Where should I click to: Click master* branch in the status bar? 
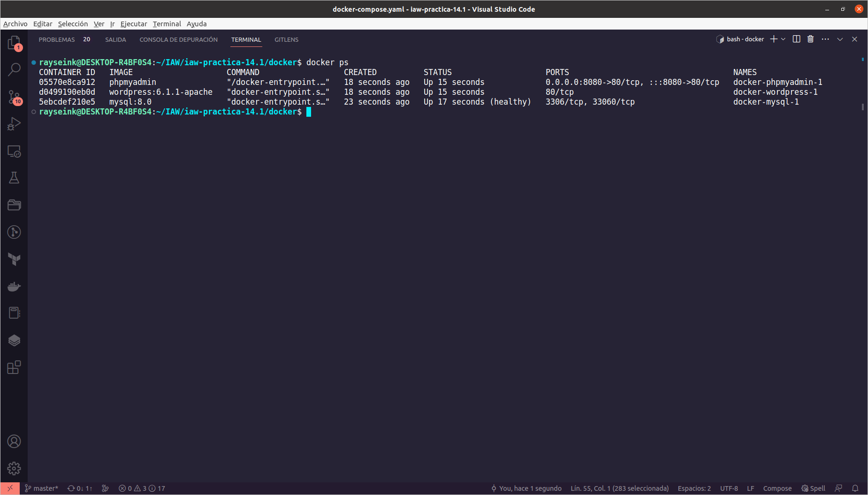[x=46, y=488]
